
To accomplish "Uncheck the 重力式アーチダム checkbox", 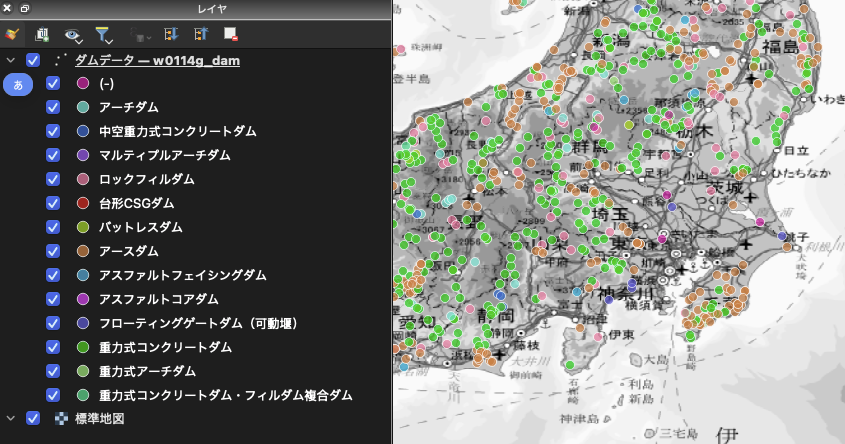I will click(53, 371).
